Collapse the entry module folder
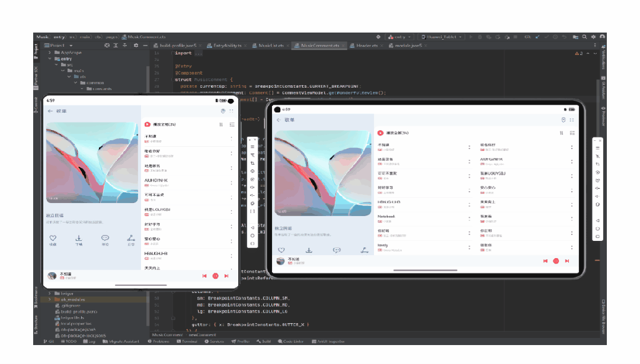Viewport: 640px width, 364px height. click(50, 59)
